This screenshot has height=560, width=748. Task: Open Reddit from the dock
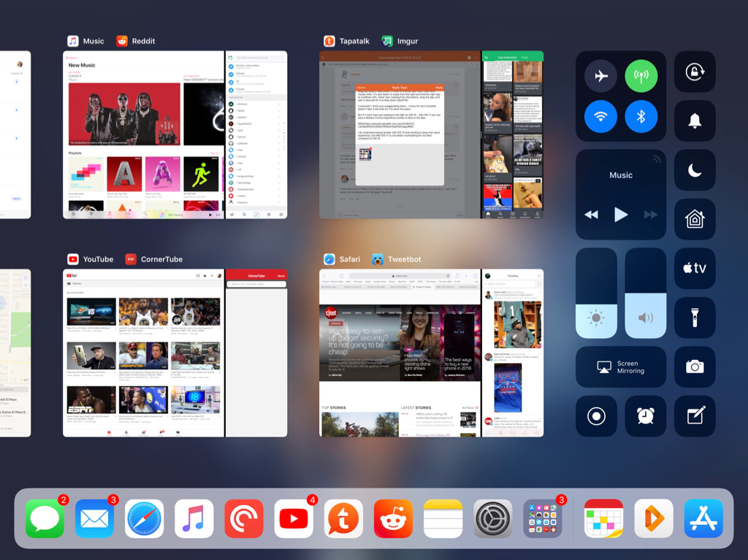[393, 518]
